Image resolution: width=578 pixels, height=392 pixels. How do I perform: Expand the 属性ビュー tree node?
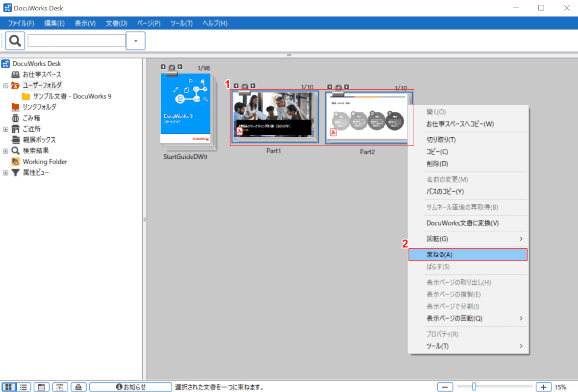6,172
